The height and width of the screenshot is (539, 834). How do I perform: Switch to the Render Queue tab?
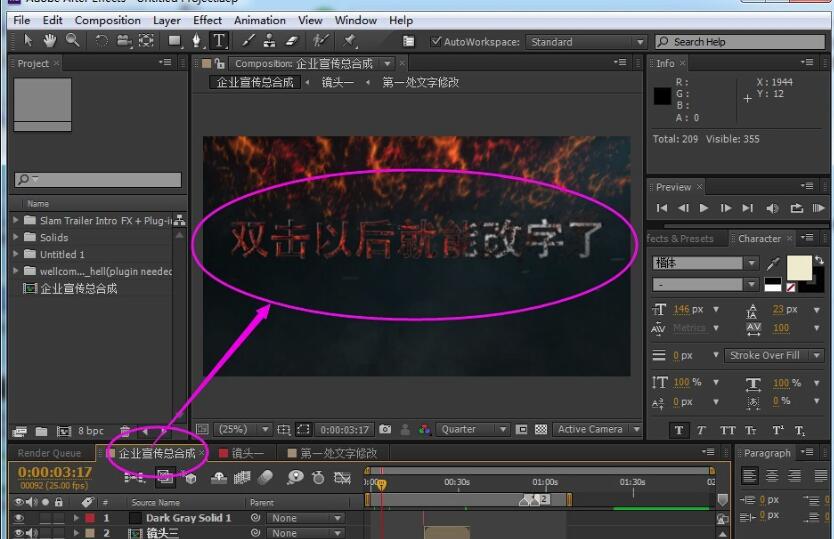click(x=49, y=453)
